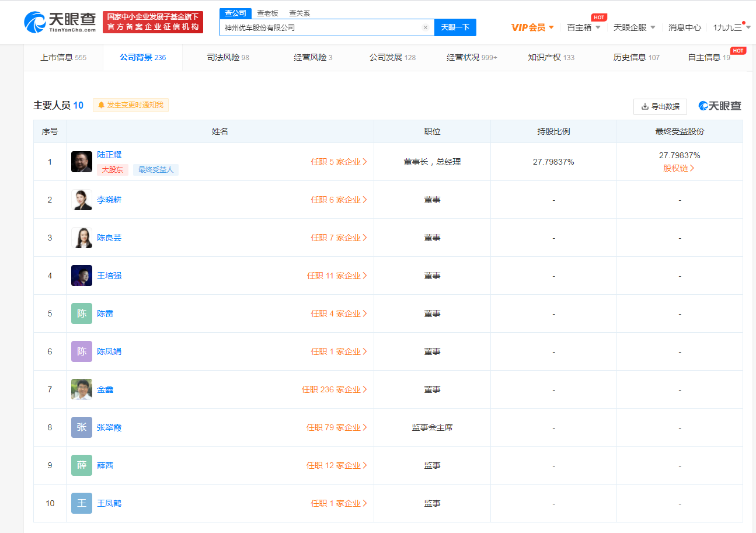Export data with 导出数据 button
The height and width of the screenshot is (533, 756).
pos(660,106)
